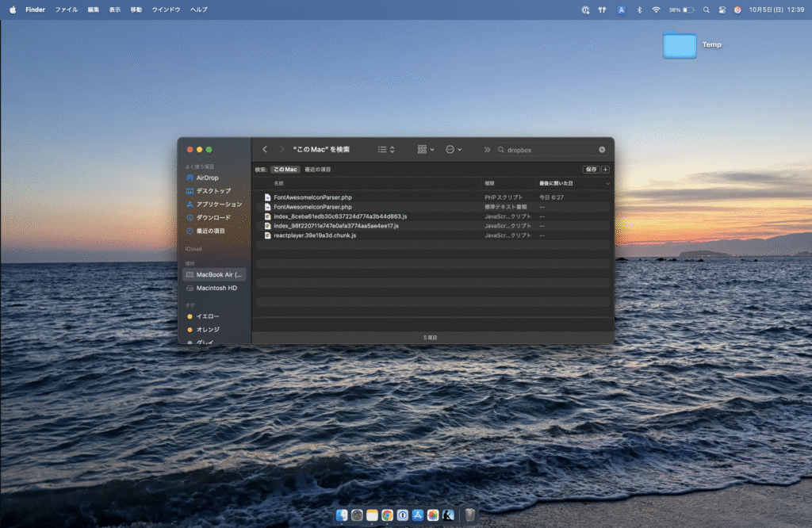This screenshot has height=528, width=812.
Task: Expand the grouping options dropdown
Action: (426, 149)
